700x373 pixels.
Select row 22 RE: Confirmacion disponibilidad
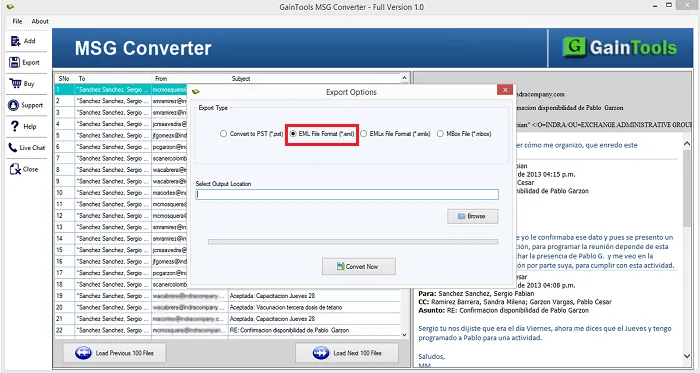click(228, 331)
